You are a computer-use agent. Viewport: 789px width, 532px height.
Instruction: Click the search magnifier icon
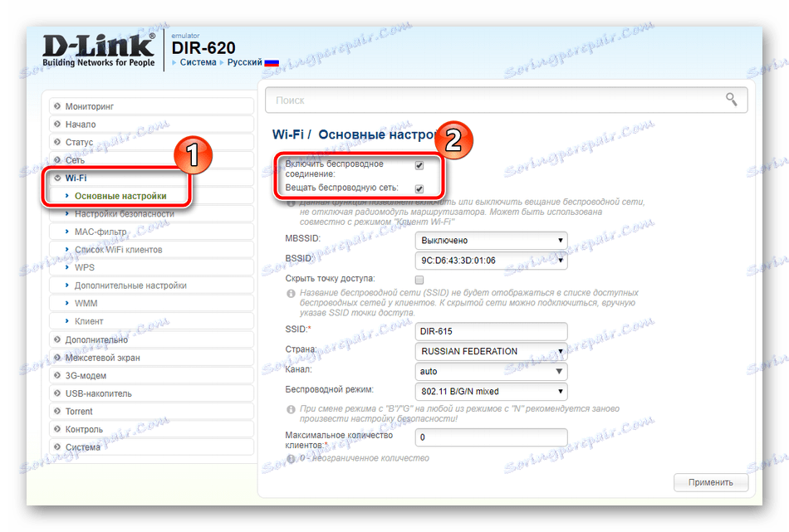coord(731,100)
